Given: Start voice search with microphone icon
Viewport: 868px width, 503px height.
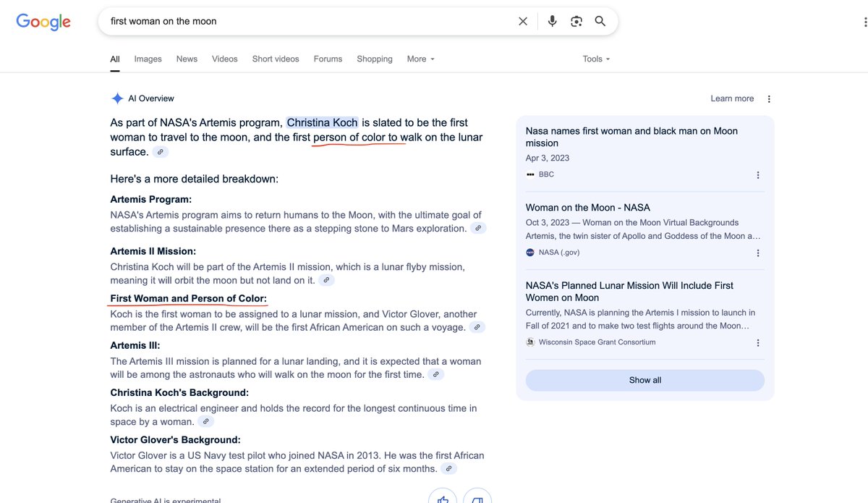Looking at the screenshot, I should pyautogui.click(x=553, y=22).
